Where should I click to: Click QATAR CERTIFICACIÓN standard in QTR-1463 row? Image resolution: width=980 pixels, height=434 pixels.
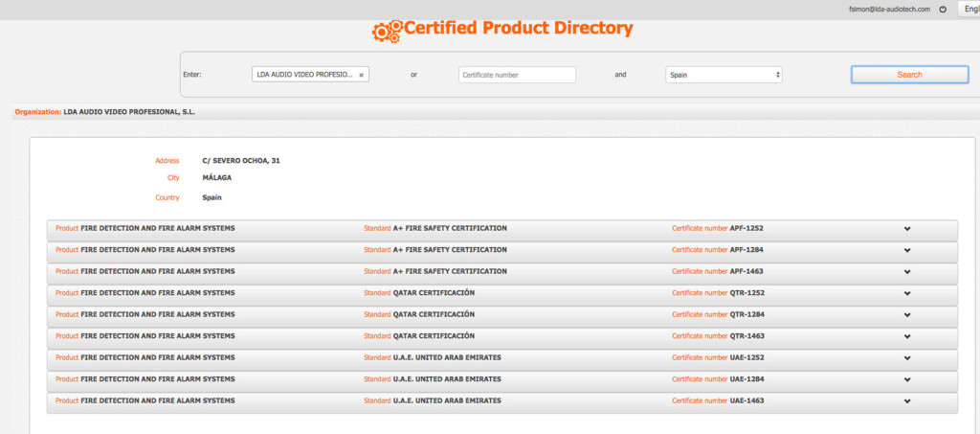tap(434, 336)
